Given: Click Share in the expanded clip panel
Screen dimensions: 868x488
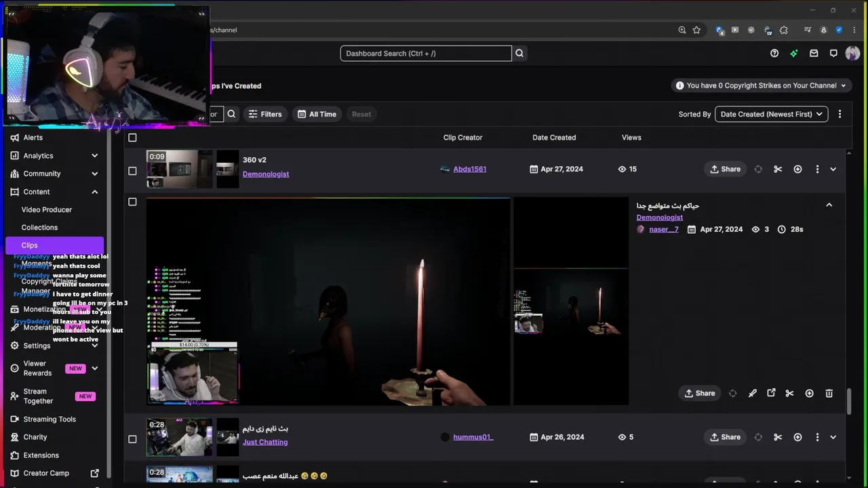Looking at the screenshot, I should (699, 393).
